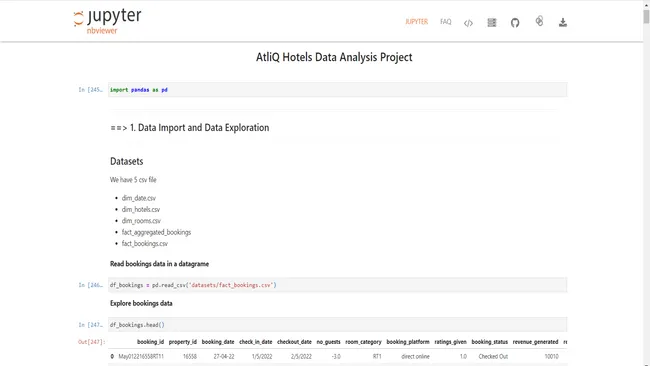Click the In [245] prompt label
The image size is (650, 366).
coord(90,90)
